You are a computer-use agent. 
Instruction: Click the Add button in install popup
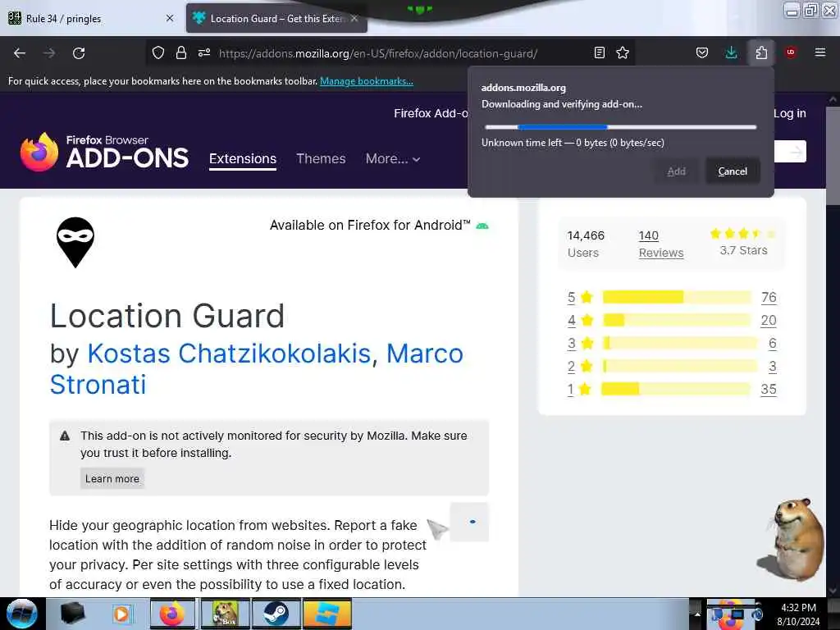676,171
